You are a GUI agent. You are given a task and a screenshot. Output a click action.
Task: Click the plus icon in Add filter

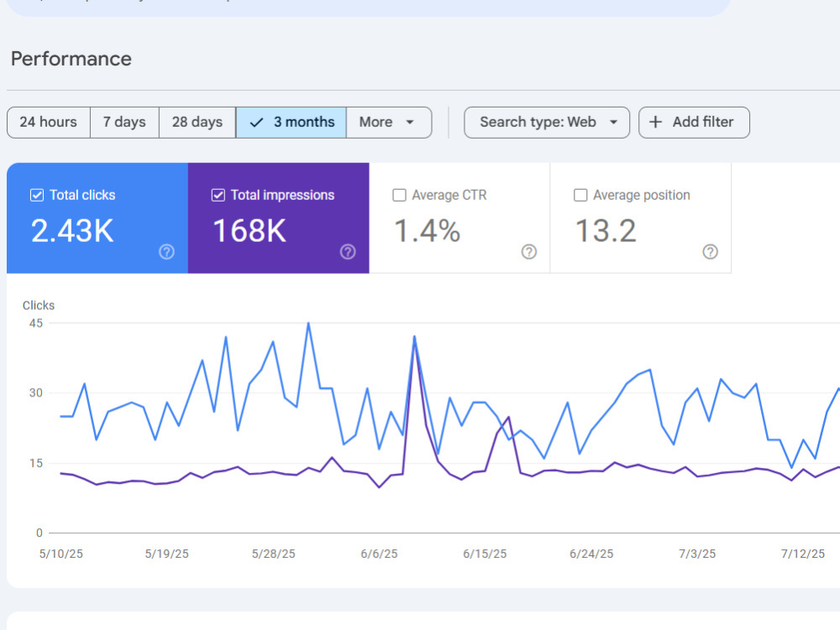click(x=655, y=122)
